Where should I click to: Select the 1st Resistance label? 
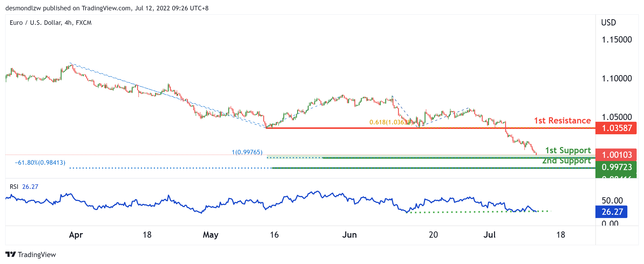[x=562, y=120]
